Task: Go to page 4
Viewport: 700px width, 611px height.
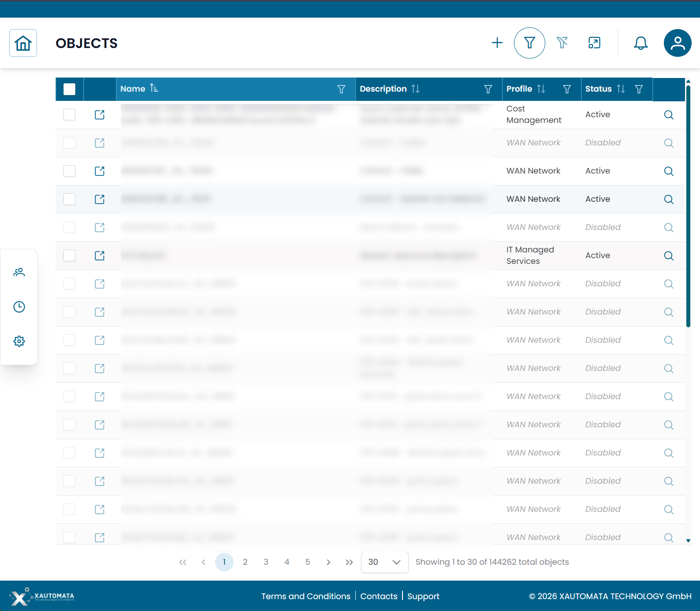Action: coord(287,562)
